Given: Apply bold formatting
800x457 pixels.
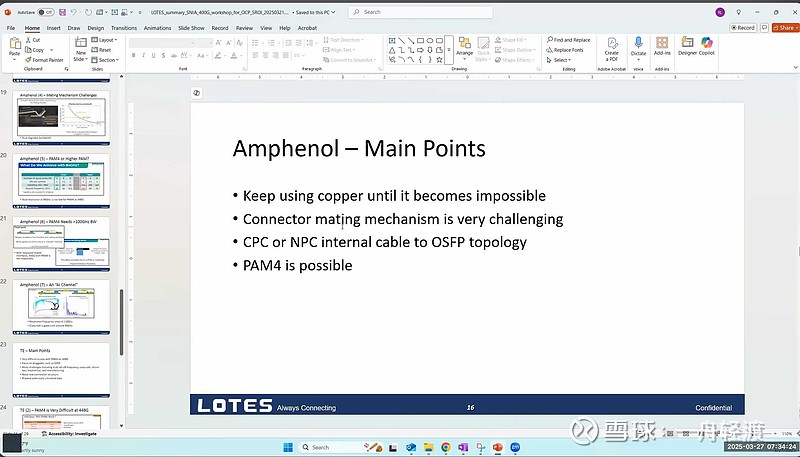Looking at the screenshot, I should tap(134, 55).
